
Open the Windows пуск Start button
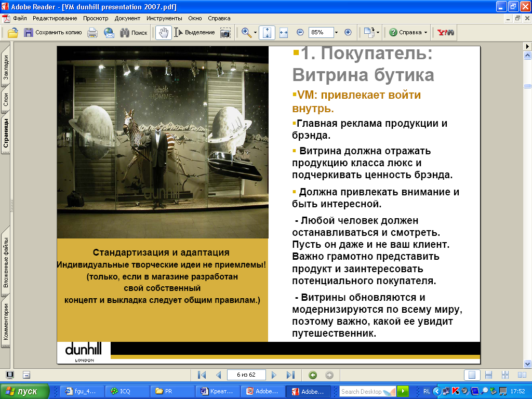click(x=24, y=391)
